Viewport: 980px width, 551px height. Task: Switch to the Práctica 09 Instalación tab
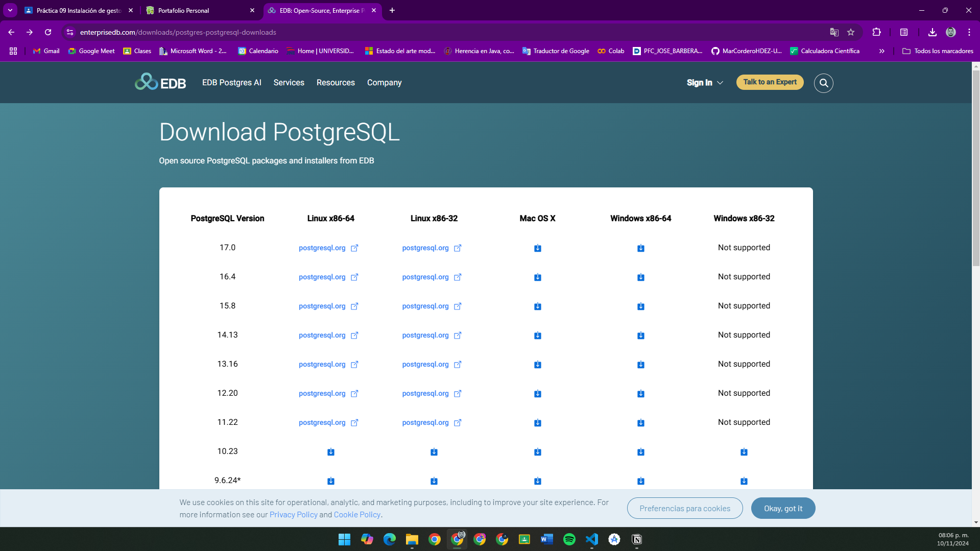pos(79,10)
